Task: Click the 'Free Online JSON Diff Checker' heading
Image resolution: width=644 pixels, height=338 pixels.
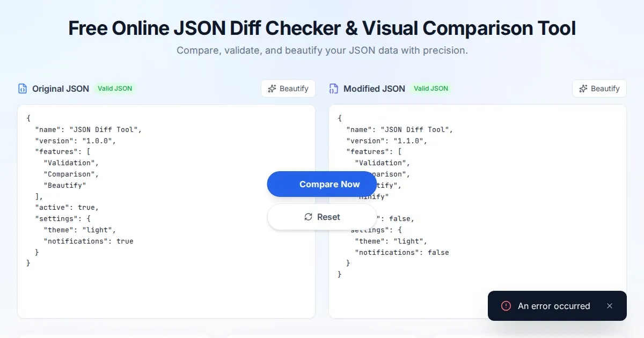Action: [322, 28]
